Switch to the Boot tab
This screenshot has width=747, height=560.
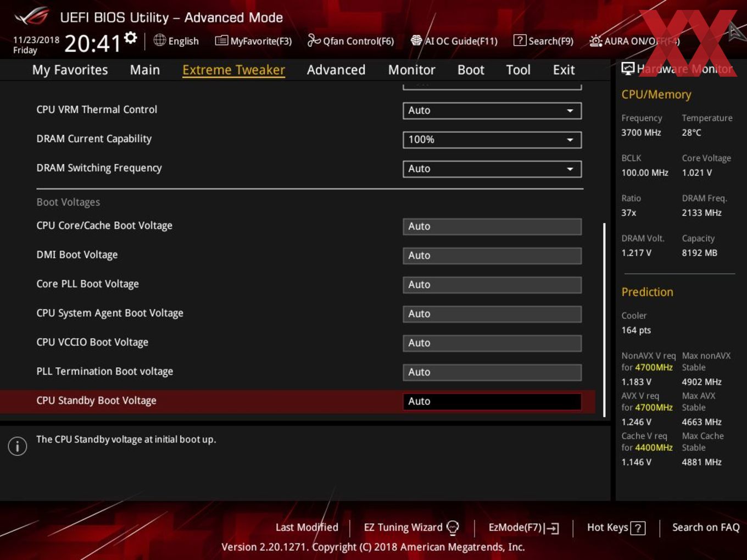(x=471, y=70)
